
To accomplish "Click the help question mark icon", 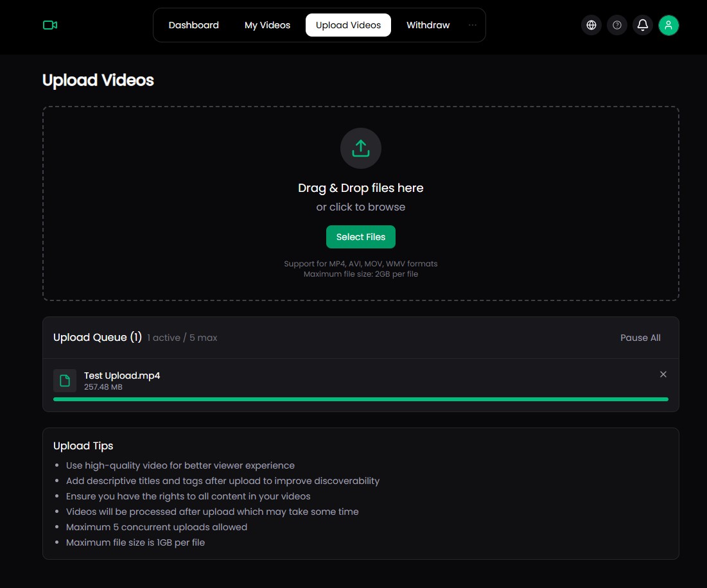I will (x=617, y=25).
